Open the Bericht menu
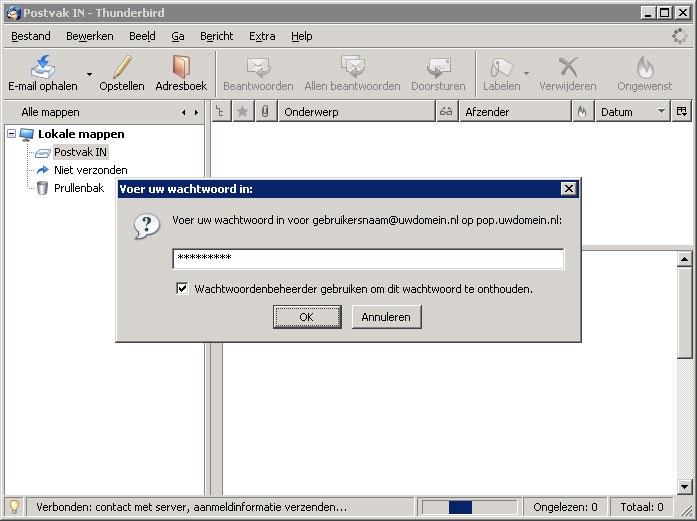The image size is (697, 521). [x=216, y=36]
